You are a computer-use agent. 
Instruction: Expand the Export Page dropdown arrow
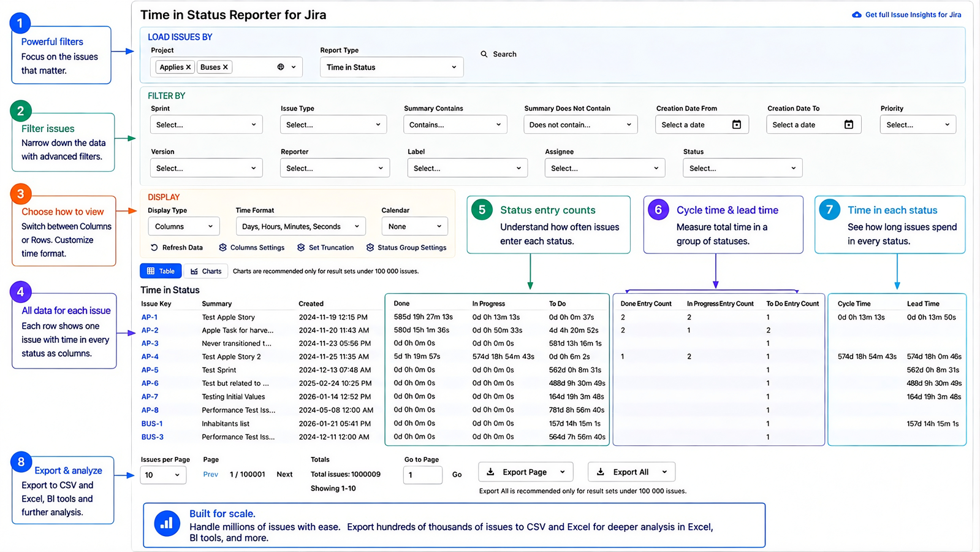563,472
